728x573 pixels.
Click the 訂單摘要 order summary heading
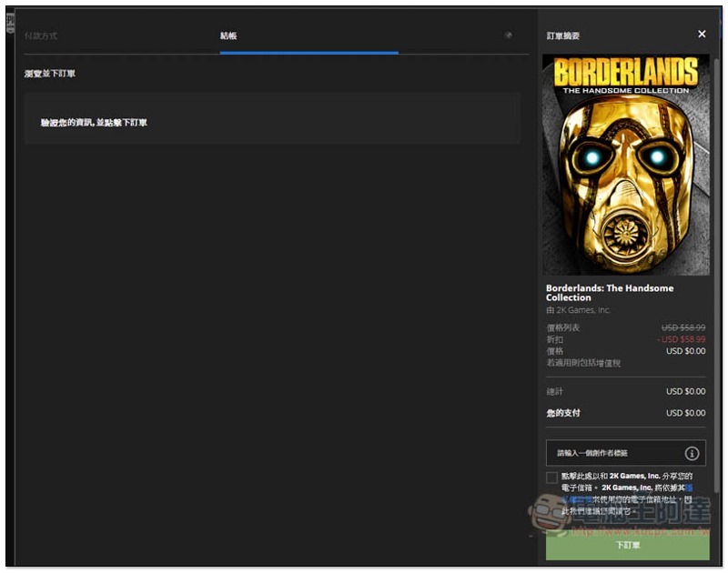click(562, 35)
